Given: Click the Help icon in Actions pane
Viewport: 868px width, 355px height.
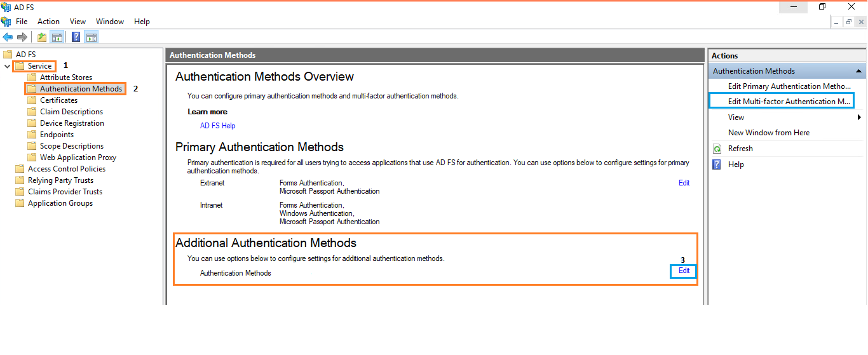Looking at the screenshot, I should (717, 164).
